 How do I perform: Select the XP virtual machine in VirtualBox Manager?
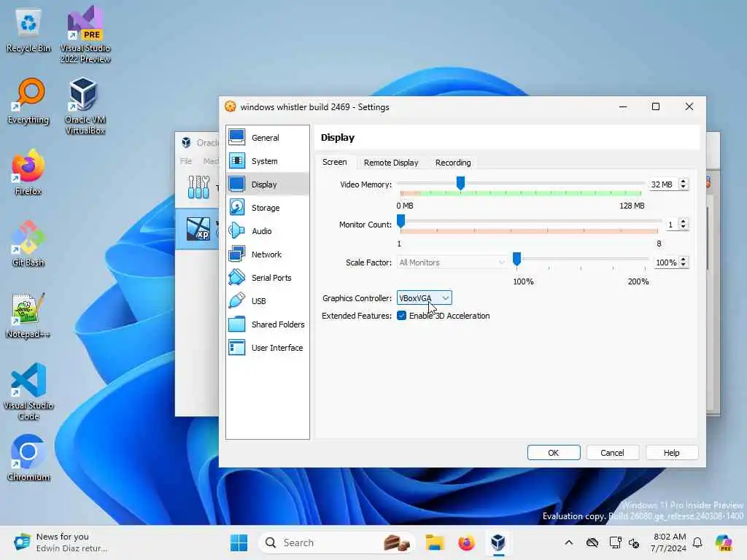198,228
